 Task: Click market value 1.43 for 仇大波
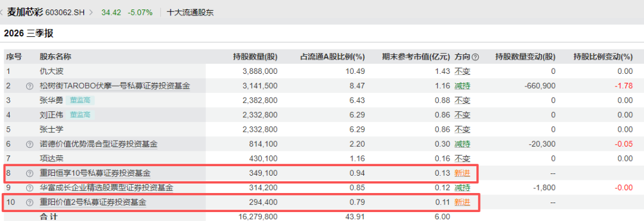pos(442,71)
